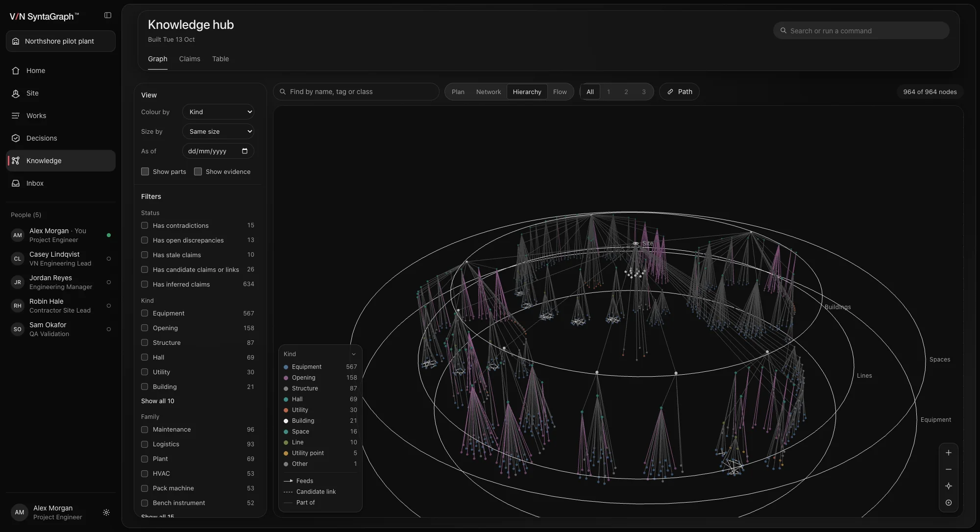Image resolution: width=980 pixels, height=532 pixels.
Task: Zoom out of the graph
Action: 949,469
